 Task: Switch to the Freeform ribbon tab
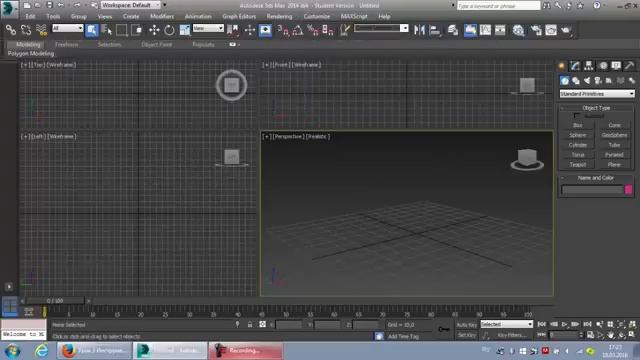point(67,44)
